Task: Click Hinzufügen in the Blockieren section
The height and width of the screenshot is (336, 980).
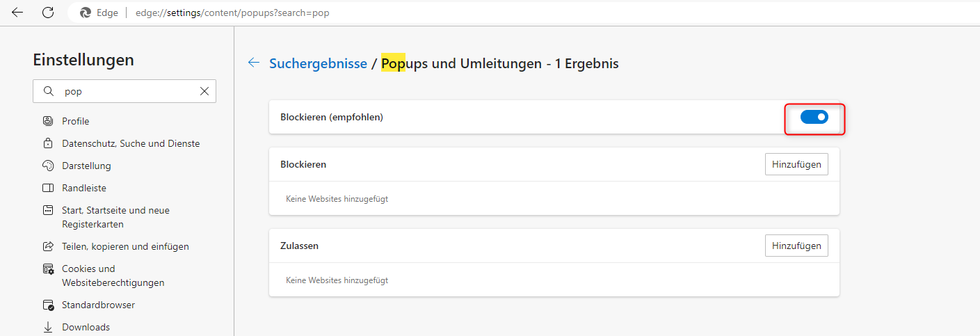Action: pyautogui.click(x=796, y=164)
